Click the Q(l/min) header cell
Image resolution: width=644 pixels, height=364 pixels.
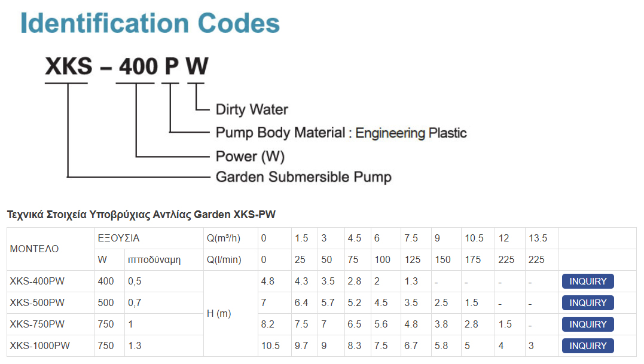point(231,260)
